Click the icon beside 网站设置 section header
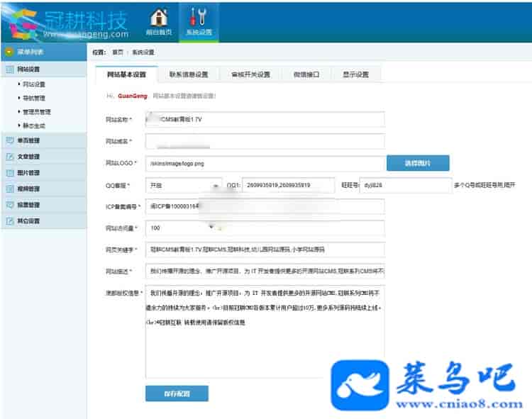 [9, 69]
